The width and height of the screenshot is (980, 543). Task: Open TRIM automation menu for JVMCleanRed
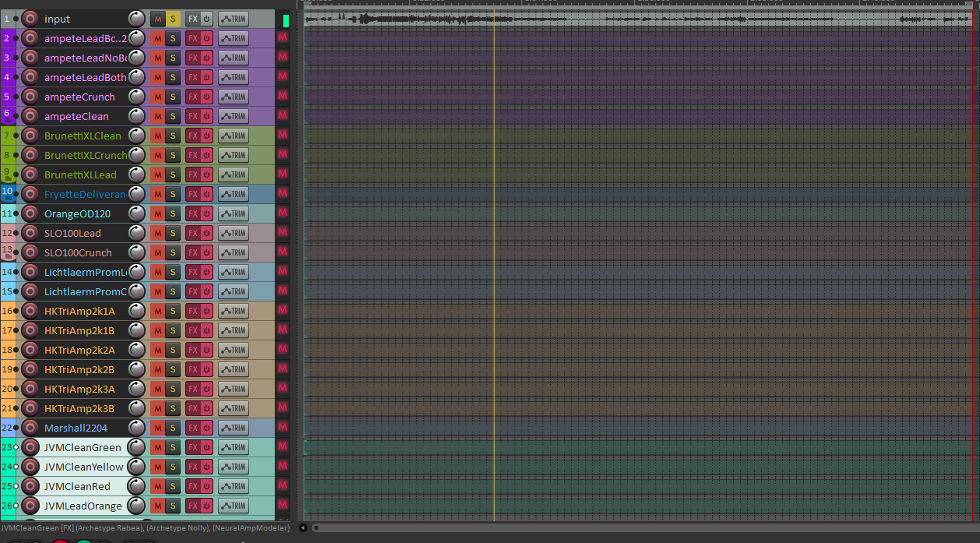point(234,486)
